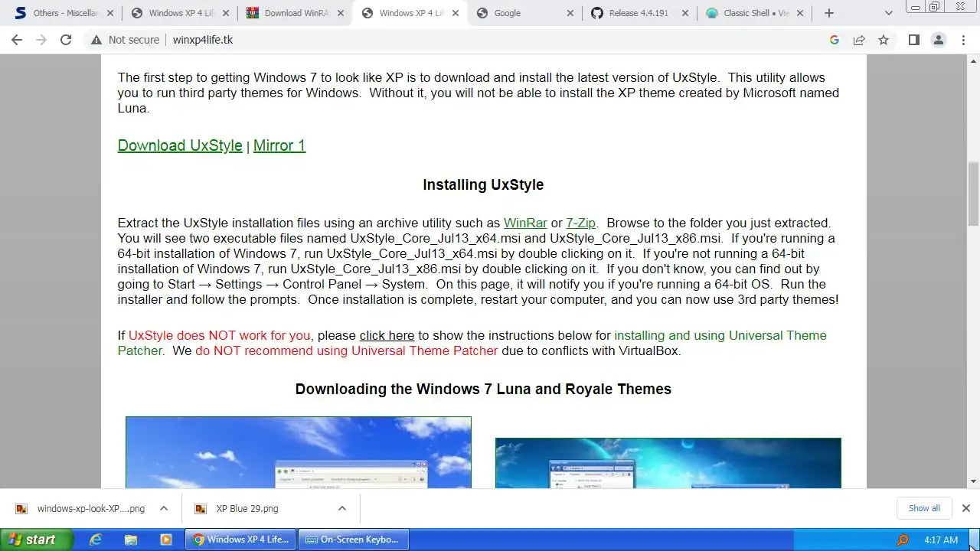Screen dimensions: 980x551
Task: Click the browser forward arrow
Action: 41,40
